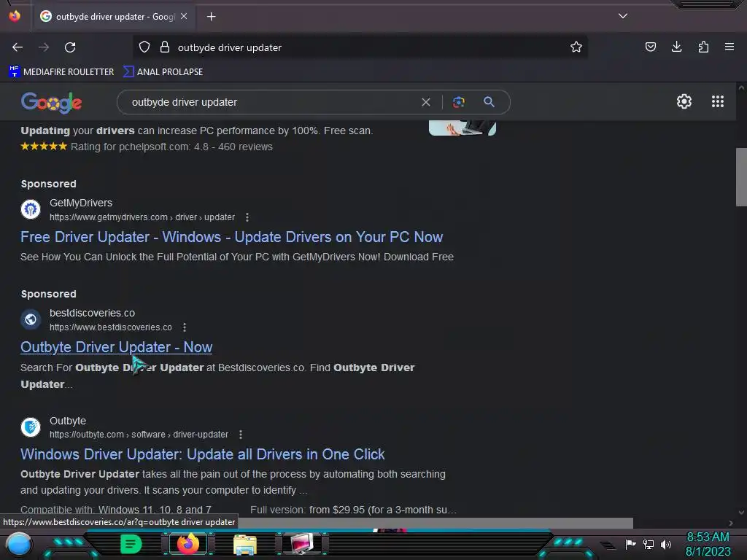Open the second bookmark in the bookmarks toolbar

[x=163, y=72]
